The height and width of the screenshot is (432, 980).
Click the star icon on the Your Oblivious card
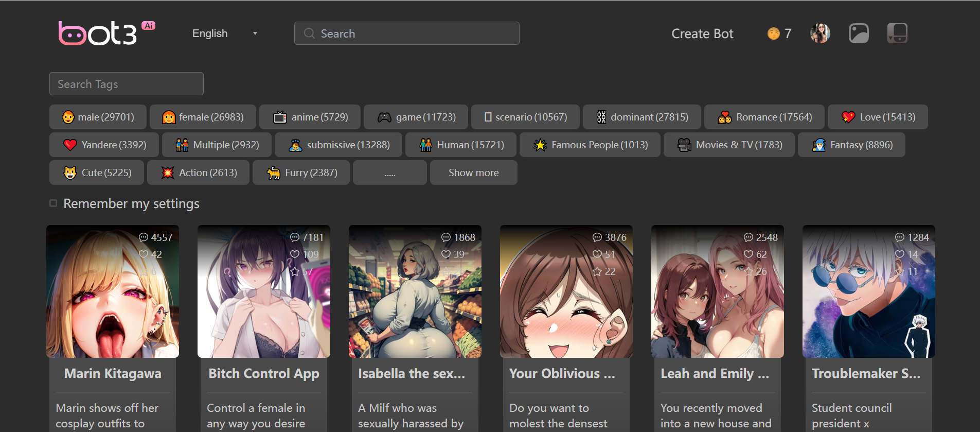(597, 271)
